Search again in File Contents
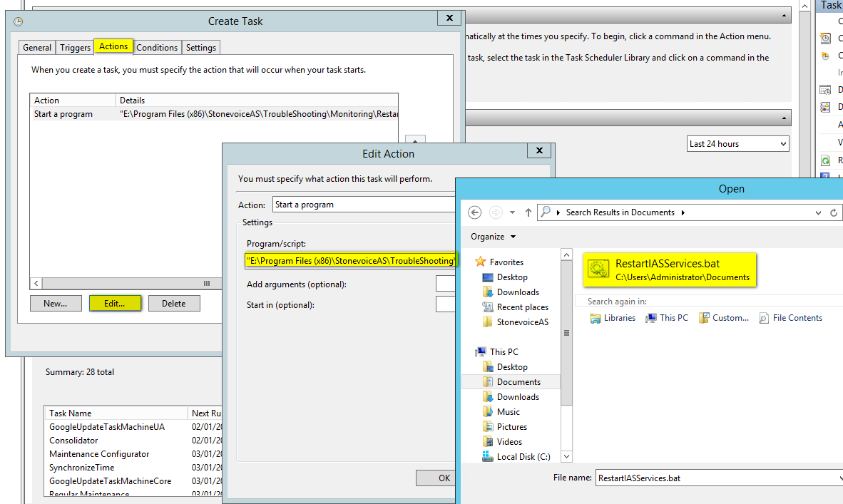This screenshot has height=504, width=843. click(x=790, y=318)
